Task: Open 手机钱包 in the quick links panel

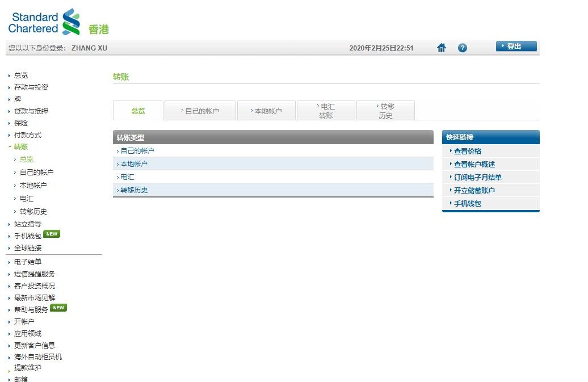Action: tap(467, 204)
